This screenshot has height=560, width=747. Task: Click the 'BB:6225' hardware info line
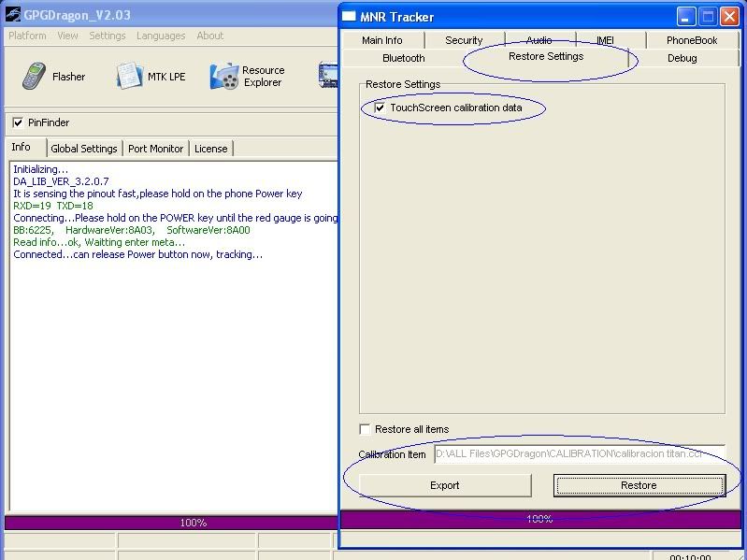[x=132, y=230]
